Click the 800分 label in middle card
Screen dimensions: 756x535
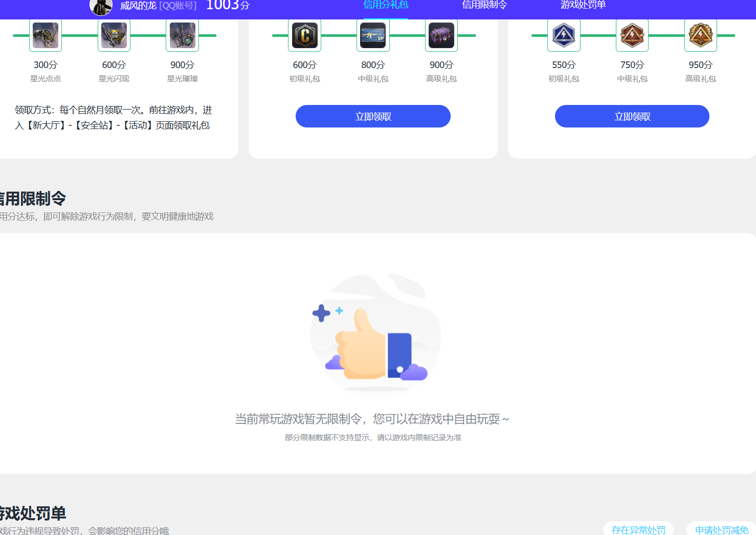pos(373,65)
